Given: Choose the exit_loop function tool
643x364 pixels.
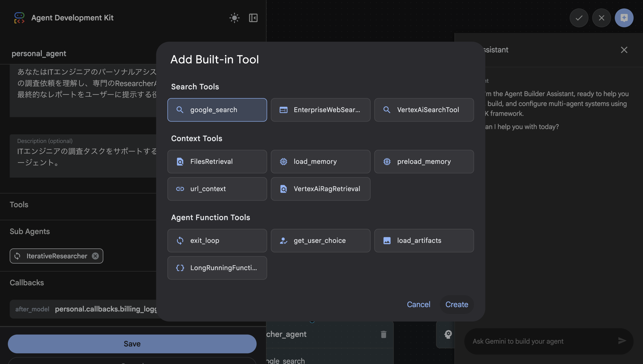Looking at the screenshot, I should 217,240.
